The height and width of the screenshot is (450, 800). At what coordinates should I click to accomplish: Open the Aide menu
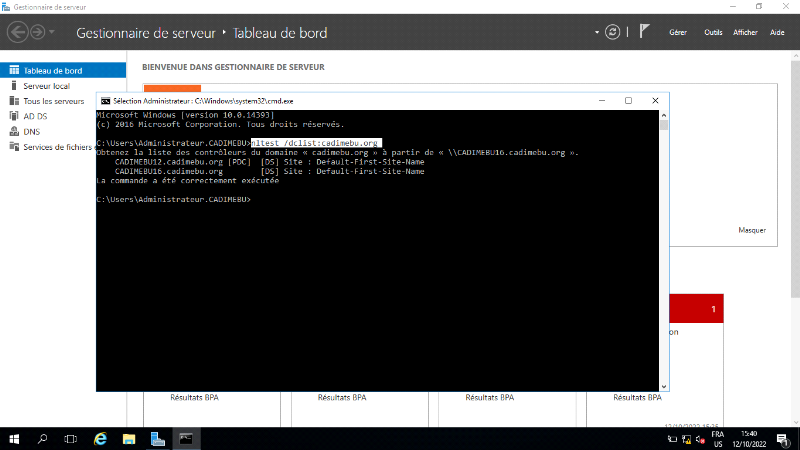(x=777, y=32)
